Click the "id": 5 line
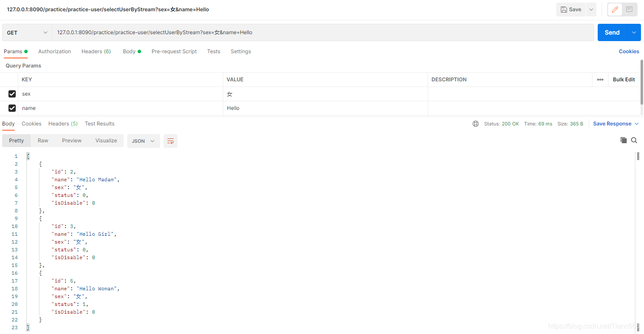Screen dimensions: 644x334 64,281
